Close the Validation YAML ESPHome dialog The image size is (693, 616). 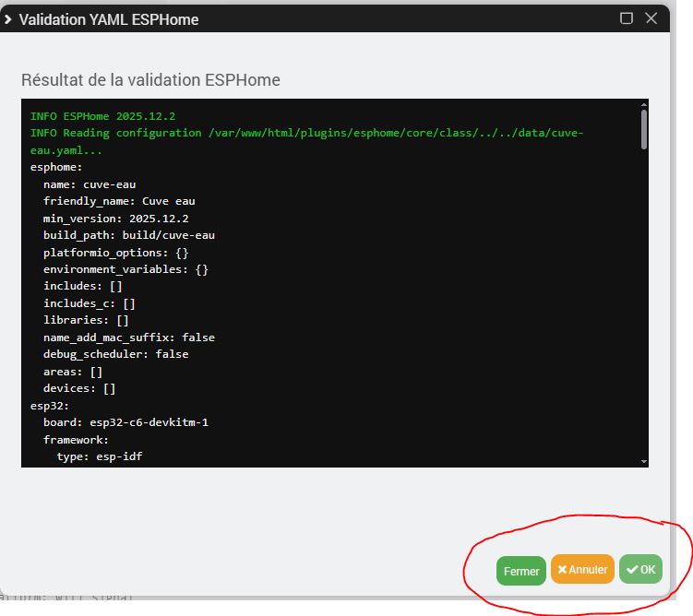point(651,18)
